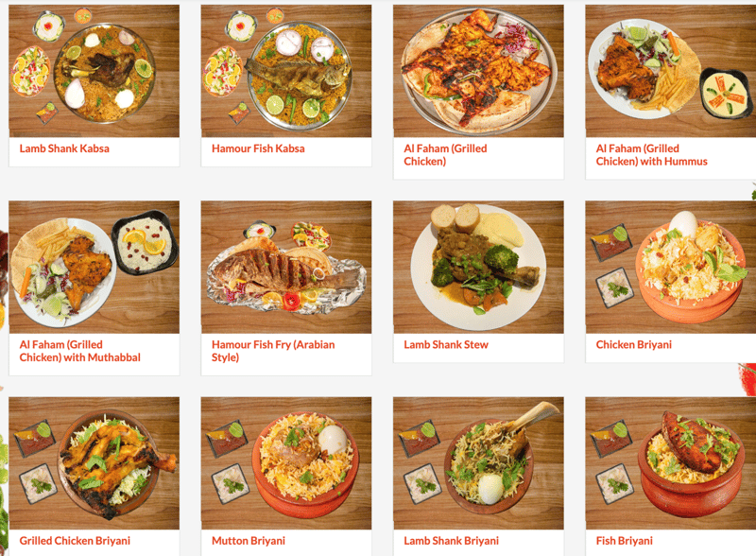Screen dimensions: 756x556
Task: Open Al Faham with Hummus title link
Action: point(651,155)
